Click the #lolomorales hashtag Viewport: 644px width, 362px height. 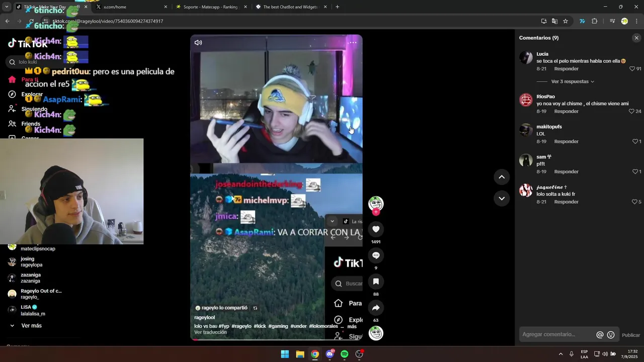(x=324, y=326)
